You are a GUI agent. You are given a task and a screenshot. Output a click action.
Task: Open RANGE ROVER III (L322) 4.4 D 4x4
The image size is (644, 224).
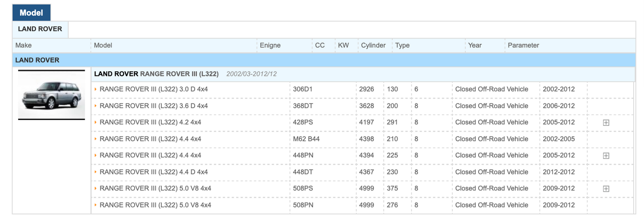(x=154, y=172)
